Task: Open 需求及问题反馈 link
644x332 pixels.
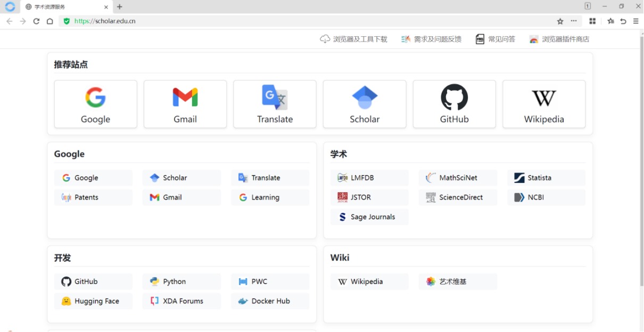Action: [x=431, y=39]
